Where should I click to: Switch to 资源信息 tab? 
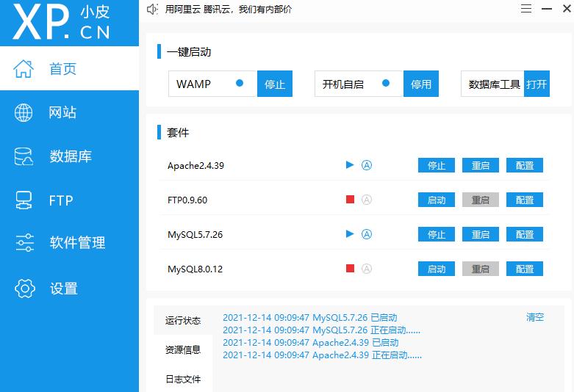(x=183, y=349)
